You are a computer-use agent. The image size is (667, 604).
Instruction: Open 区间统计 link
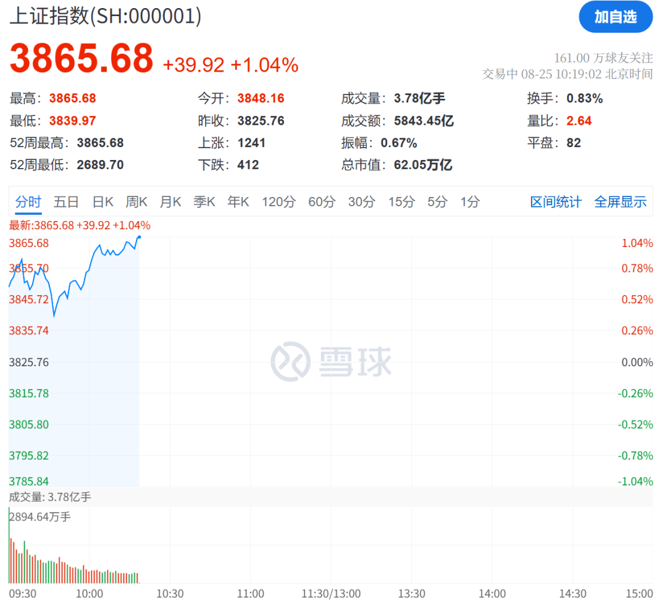pyautogui.click(x=556, y=202)
